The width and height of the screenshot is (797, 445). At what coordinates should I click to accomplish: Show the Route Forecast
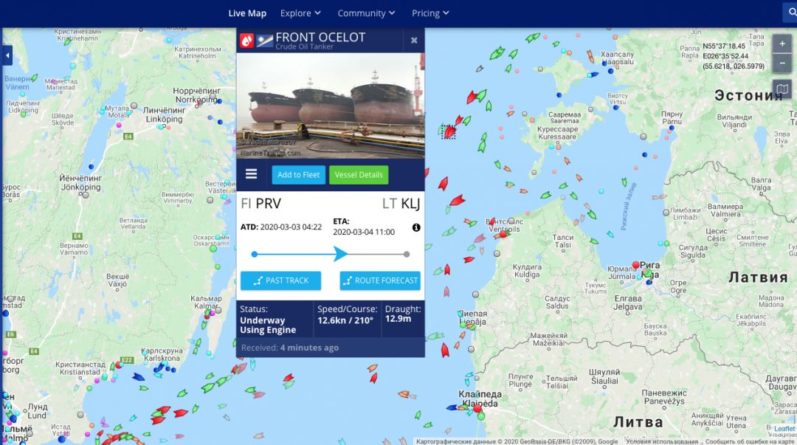(380, 280)
